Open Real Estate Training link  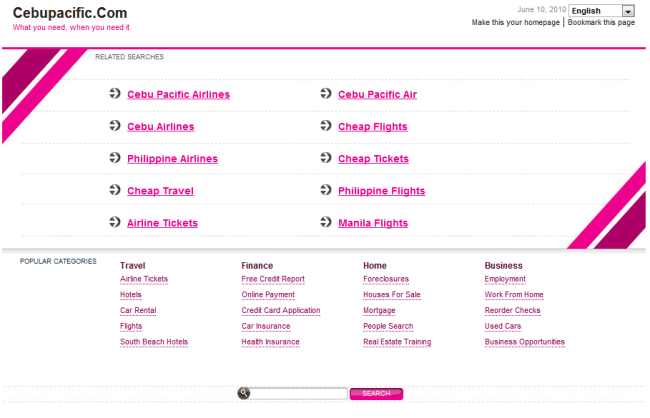[x=397, y=342]
